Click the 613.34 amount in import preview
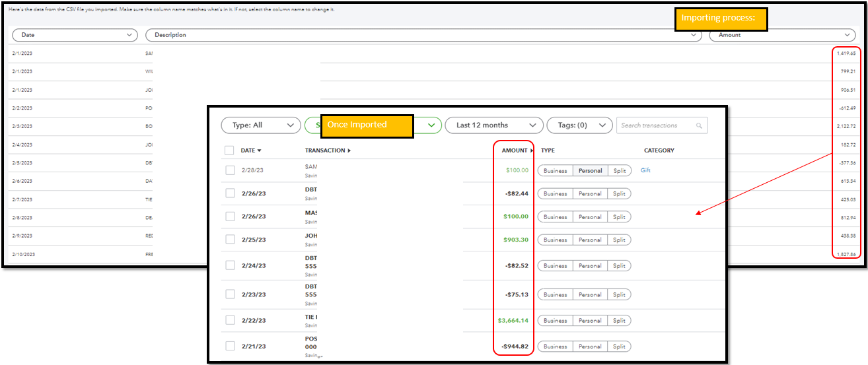 (848, 180)
